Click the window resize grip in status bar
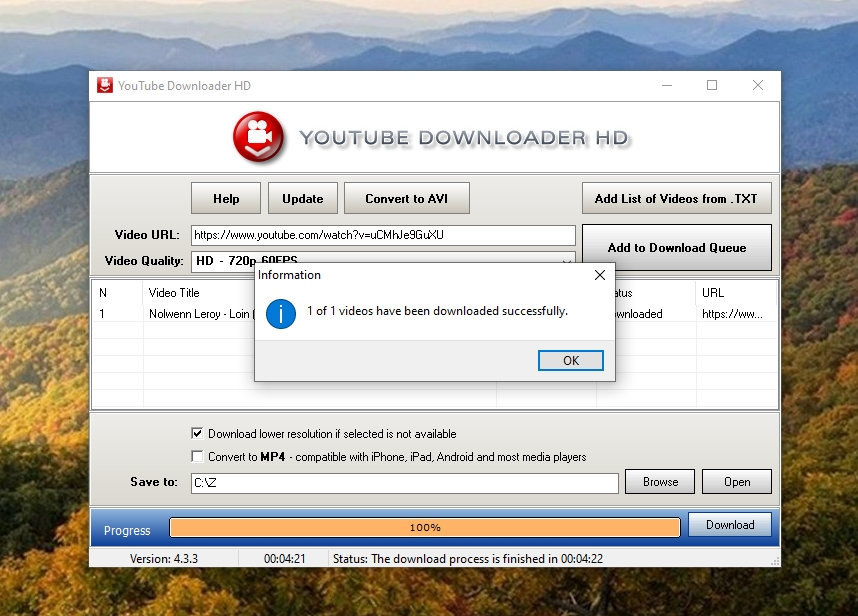Viewport: 858px width, 616px height. [x=775, y=561]
